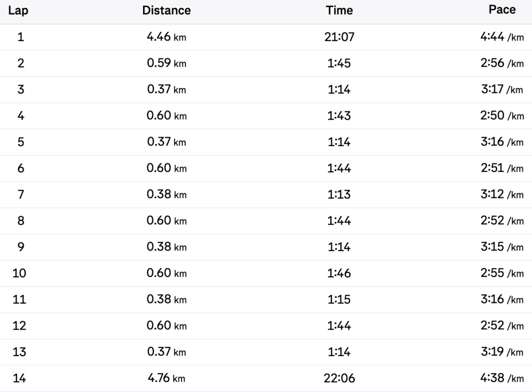532x392 pixels.
Task: Select lap number 3 in the table
Action: pyautogui.click(x=20, y=89)
